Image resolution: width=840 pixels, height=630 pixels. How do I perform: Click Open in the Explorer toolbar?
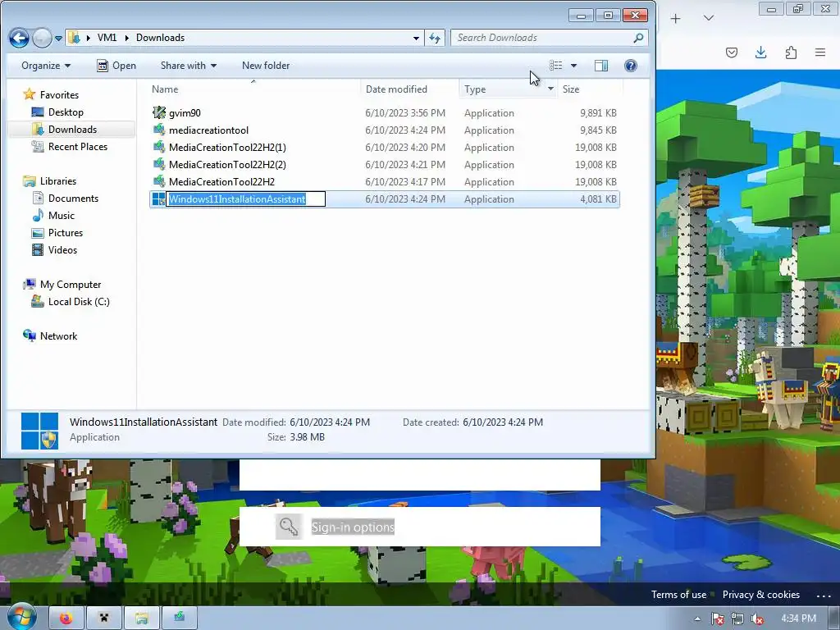tap(116, 66)
